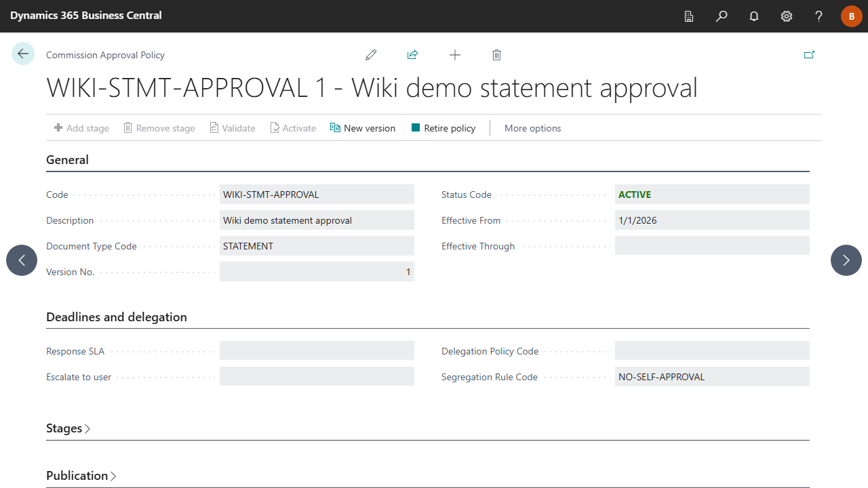Open the user account avatar
868x488 pixels.
[852, 16]
